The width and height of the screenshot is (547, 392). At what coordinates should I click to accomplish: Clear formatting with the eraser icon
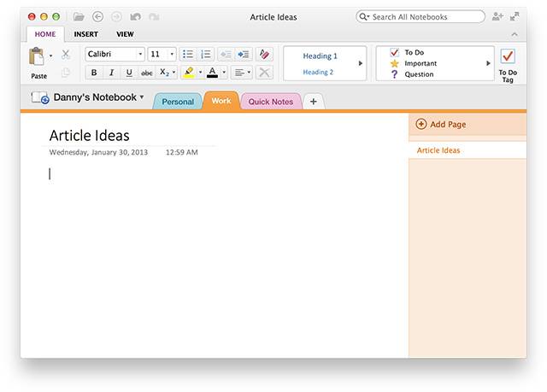(264, 55)
